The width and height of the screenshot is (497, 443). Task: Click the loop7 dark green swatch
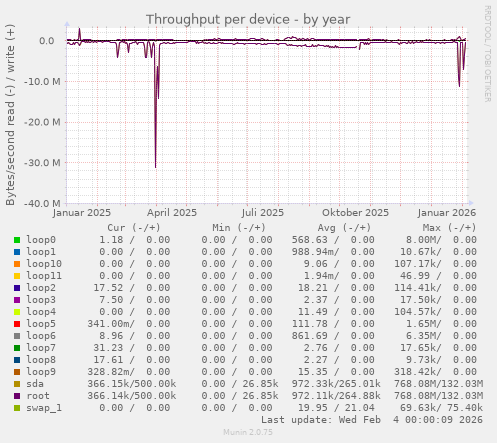(17, 348)
